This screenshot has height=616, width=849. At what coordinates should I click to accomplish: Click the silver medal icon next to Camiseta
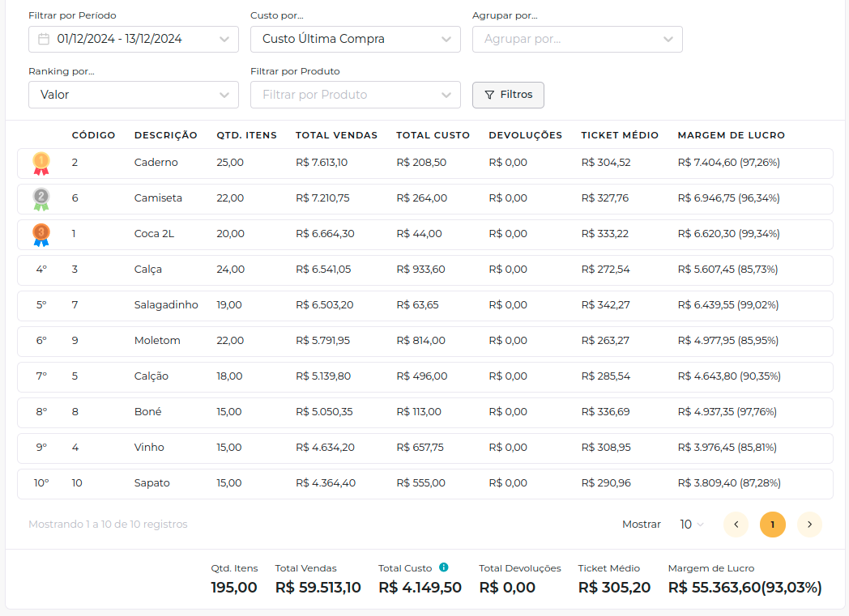40,198
